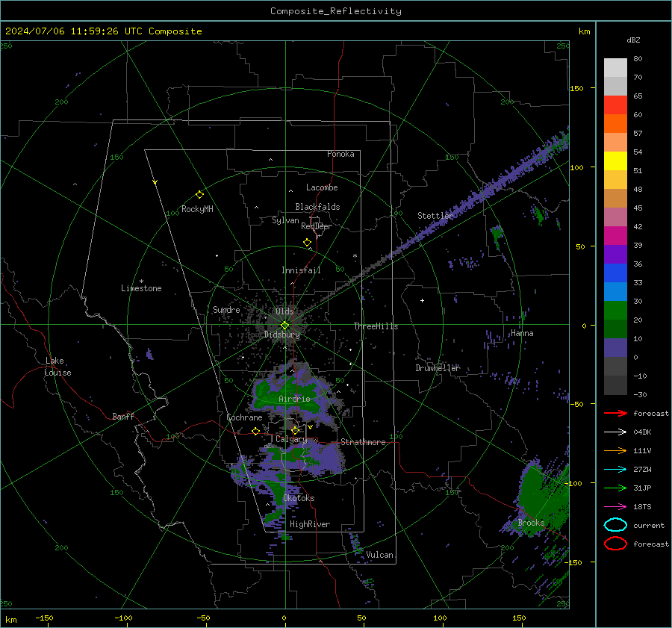Click the cyan current ellipse icon
Viewport: 672px width, 628px height.
click(615, 525)
